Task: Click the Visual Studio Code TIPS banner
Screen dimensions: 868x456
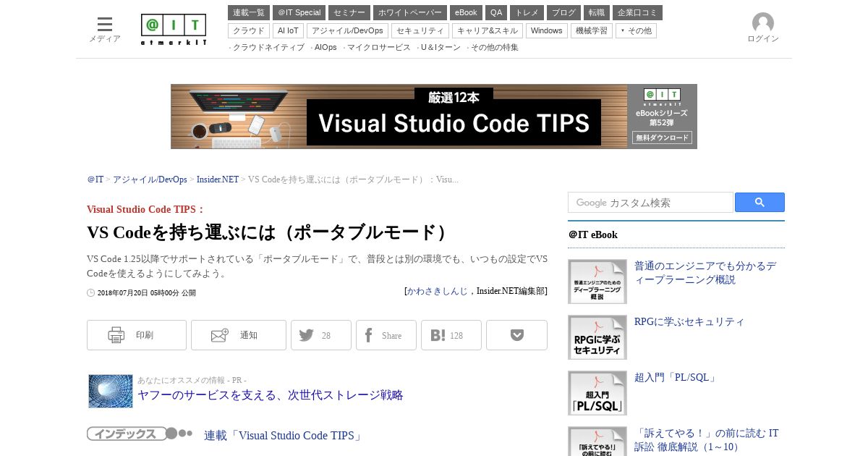Action: (434, 117)
